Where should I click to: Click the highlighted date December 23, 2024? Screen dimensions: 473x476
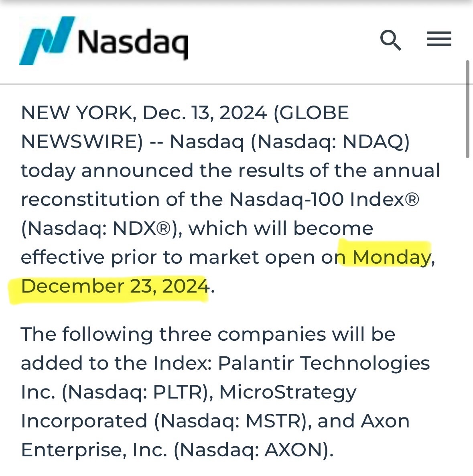coord(115,286)
